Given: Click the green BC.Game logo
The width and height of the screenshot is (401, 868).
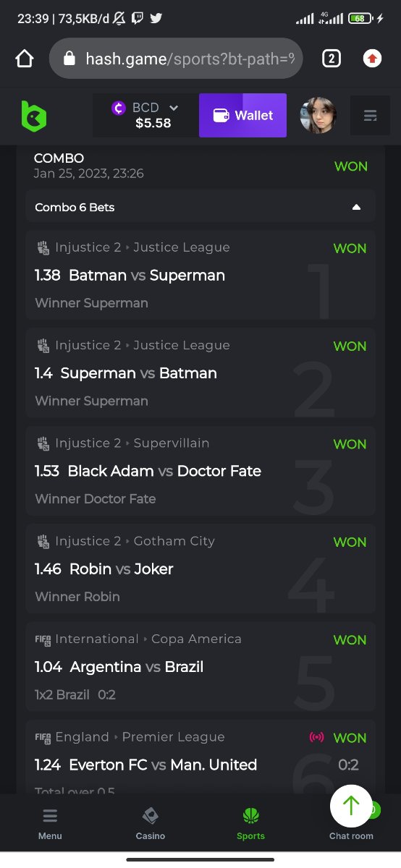Looking at the screenshot, I should [x=33, y=116].
